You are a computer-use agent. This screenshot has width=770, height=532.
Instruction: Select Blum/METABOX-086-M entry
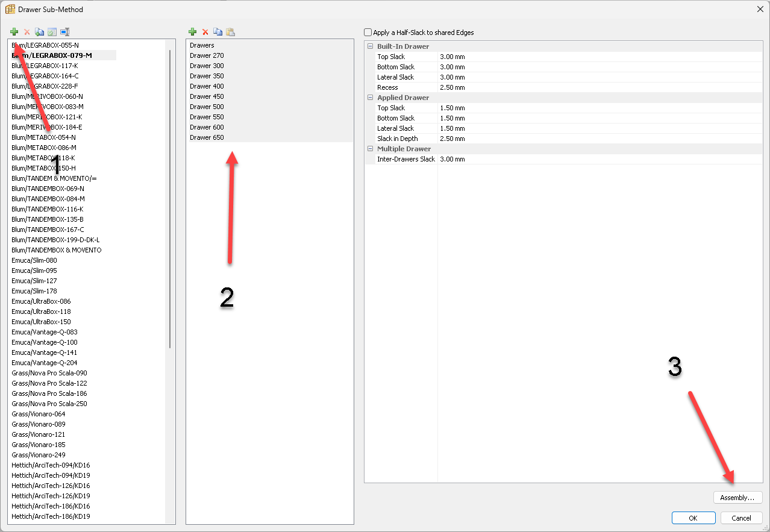(x=44, y=148)
